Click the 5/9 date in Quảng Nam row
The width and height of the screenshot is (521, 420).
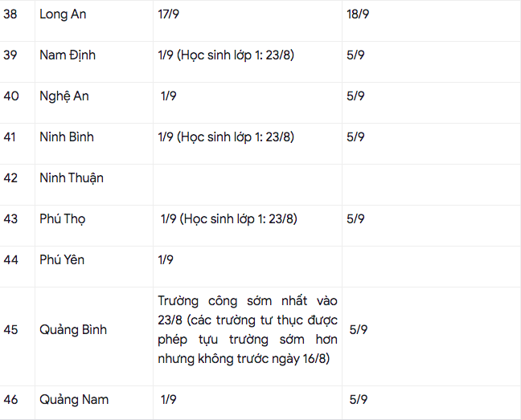click(359, 399)
